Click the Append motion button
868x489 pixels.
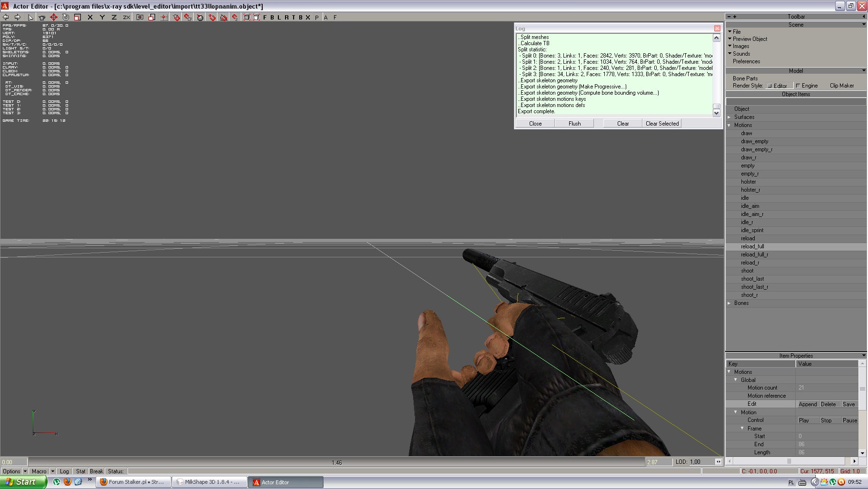coord(808,404)
